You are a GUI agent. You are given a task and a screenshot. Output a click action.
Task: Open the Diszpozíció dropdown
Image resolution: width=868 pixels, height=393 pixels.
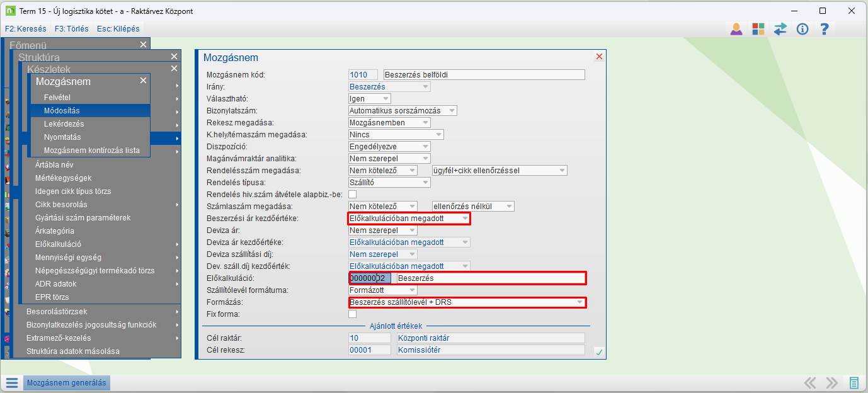click(389, 146)
